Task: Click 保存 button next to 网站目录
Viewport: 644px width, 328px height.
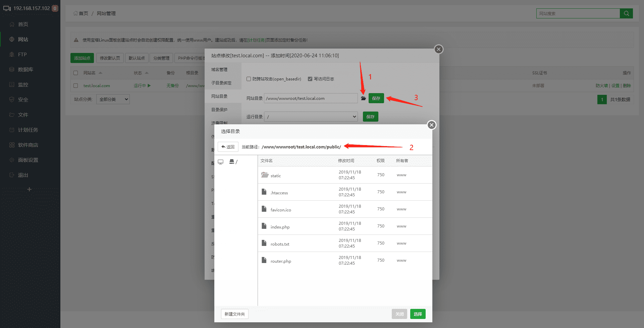Action: tap(376, 98)
